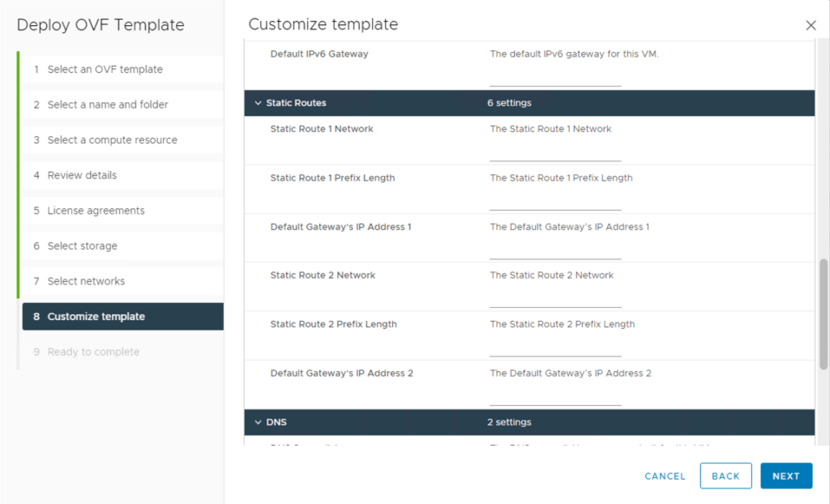Focus the Static Route 1 Network input
Viewport: 830px width, 504px height.
pyautogui.click(x=555, y=153)
